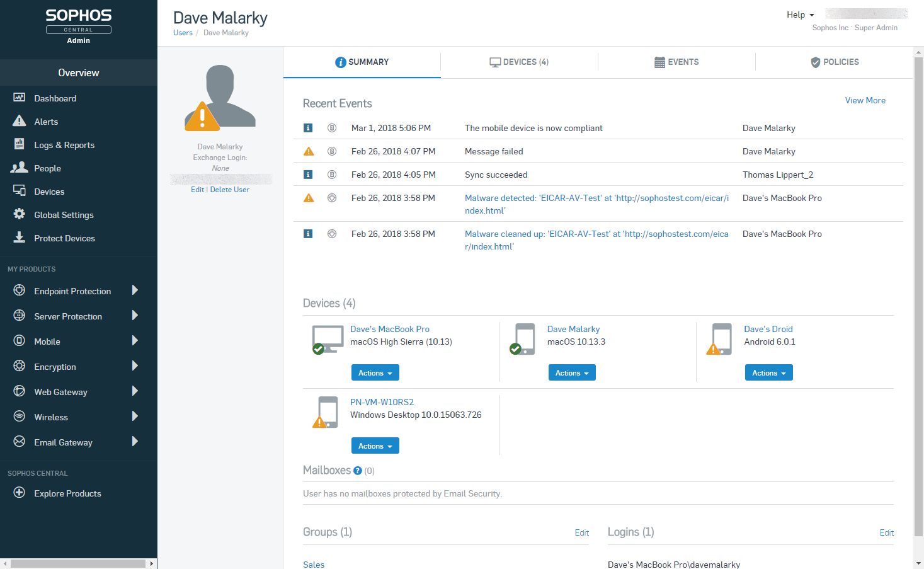Click the Server Protection product icon
This screenshot has height=569, width=924.
point(20,316)
